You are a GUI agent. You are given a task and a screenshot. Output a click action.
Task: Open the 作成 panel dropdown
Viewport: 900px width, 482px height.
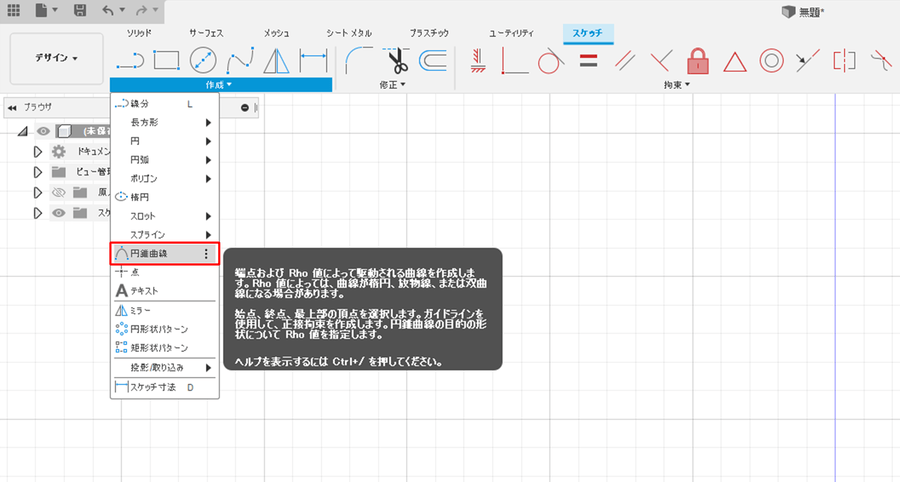(220, 85)
